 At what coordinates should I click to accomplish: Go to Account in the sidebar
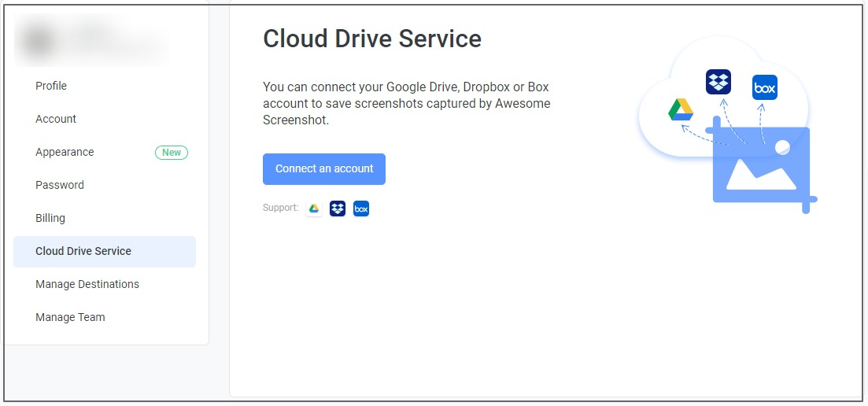(x=56, y=119)
